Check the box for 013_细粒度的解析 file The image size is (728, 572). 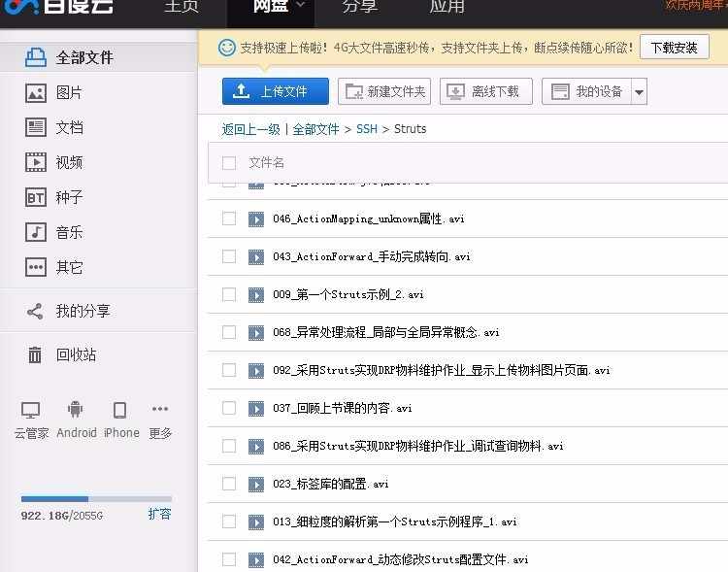click(x=229, y=522)
